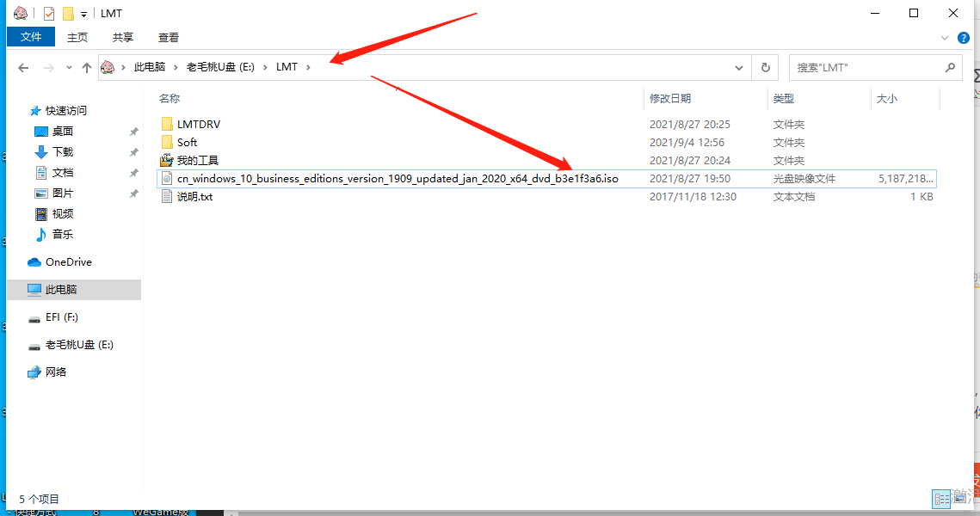Refresh the LMT folder
Image resolution: width=980 pixels, height=516 pixels.
point(765,67)
